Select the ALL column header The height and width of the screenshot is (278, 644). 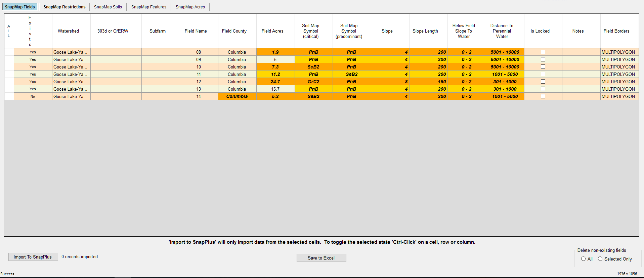[x=9, y=31]
